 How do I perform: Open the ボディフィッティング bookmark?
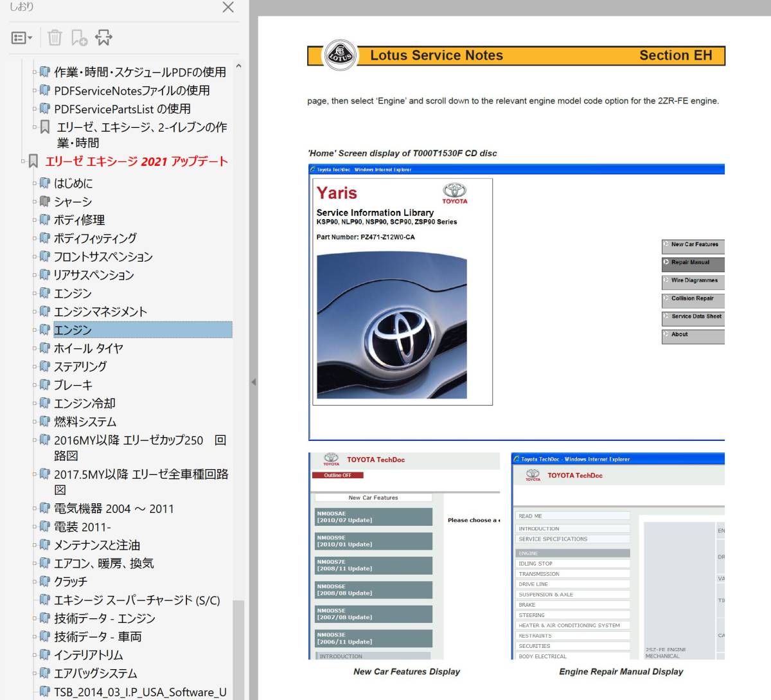coord(95,238)
